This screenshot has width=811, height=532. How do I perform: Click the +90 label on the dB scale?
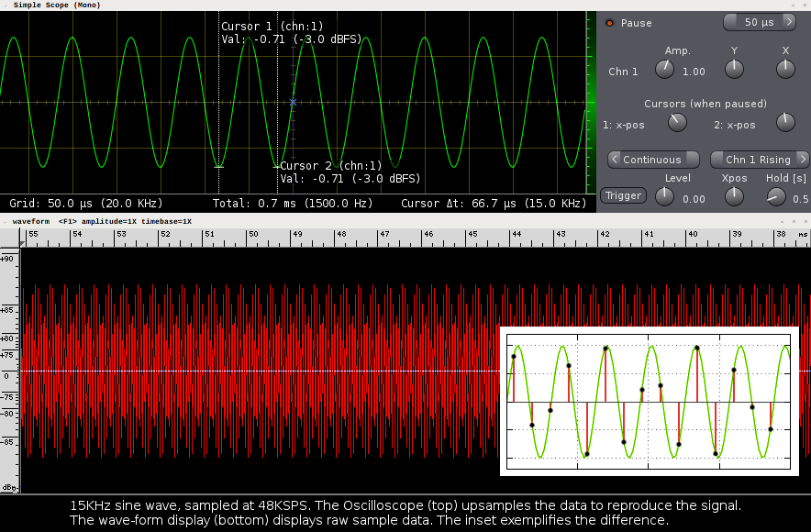click(6, 259)
